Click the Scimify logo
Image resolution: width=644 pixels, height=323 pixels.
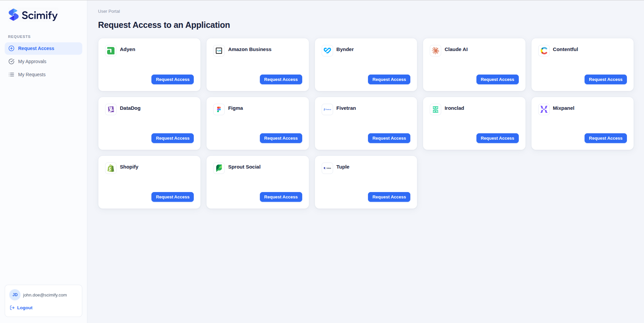33,15
